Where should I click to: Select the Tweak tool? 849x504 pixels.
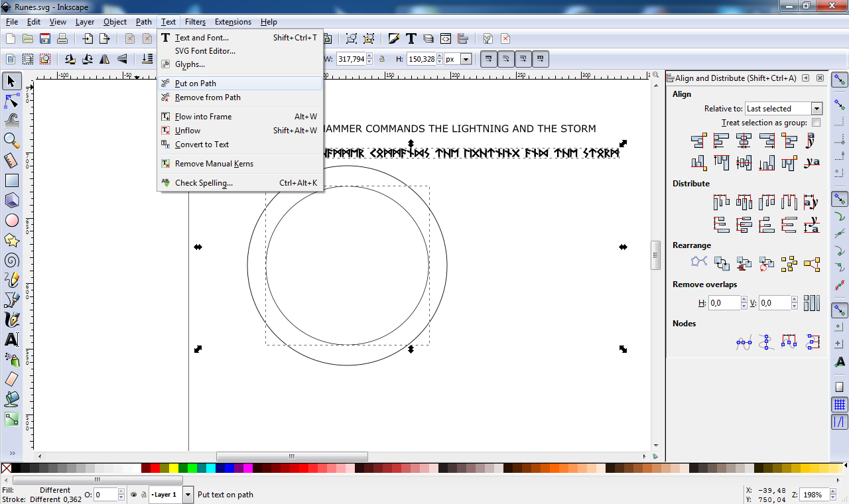tap(11, 121)
